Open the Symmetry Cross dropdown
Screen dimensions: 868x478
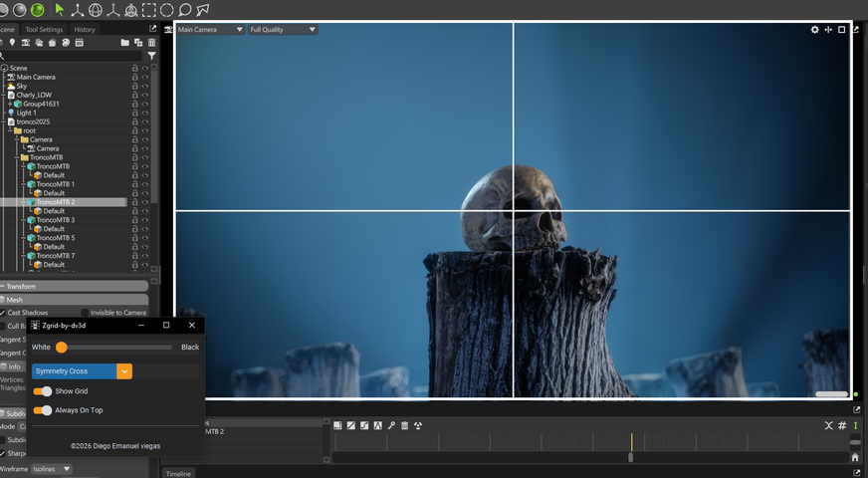click(124, 371)
